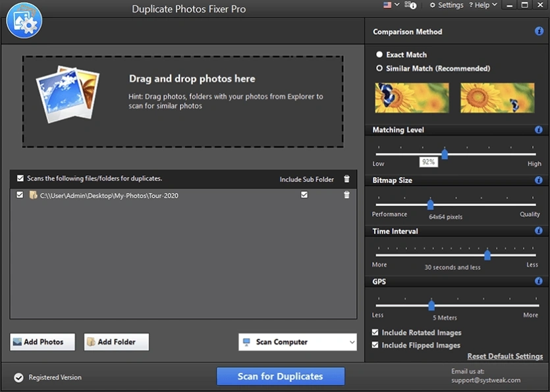This screenshot has height=392, width=550.
Task: Click the Bitmap Size info icon
Action: 539,180
